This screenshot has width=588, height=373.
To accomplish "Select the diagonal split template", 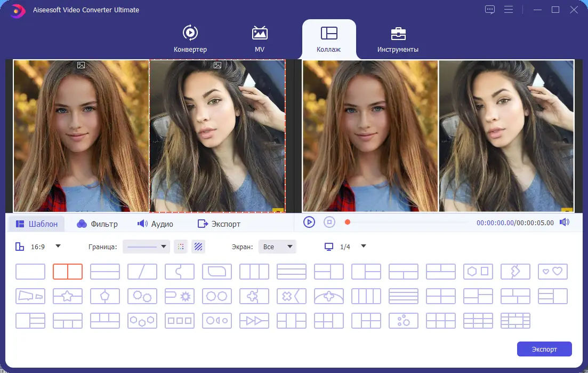I will pos(142,271).
